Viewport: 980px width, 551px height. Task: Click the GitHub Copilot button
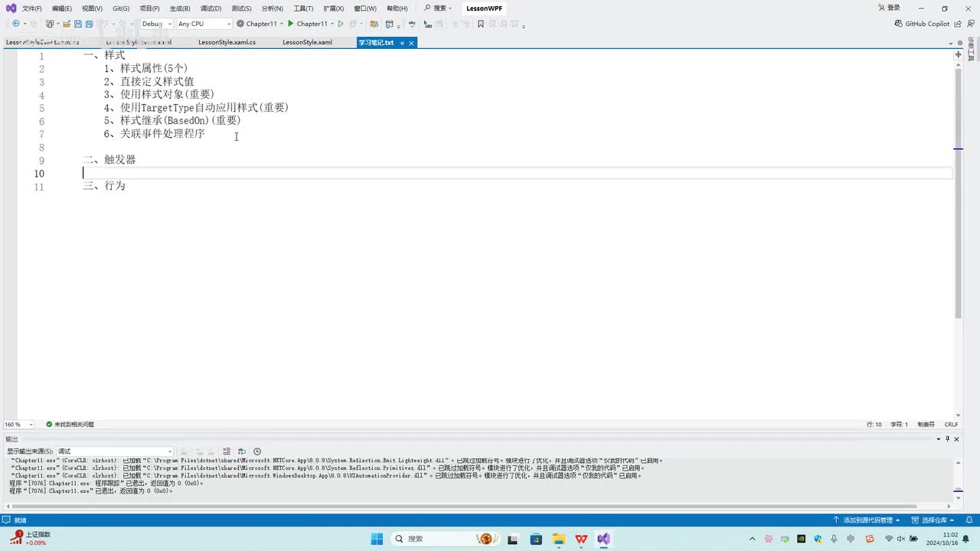922,24
